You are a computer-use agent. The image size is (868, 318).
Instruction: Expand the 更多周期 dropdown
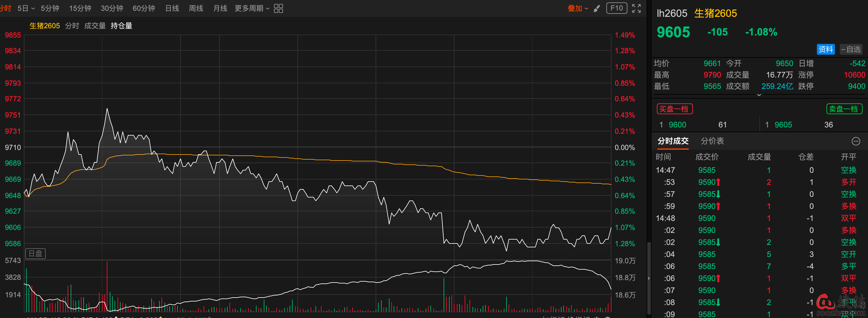252,8
